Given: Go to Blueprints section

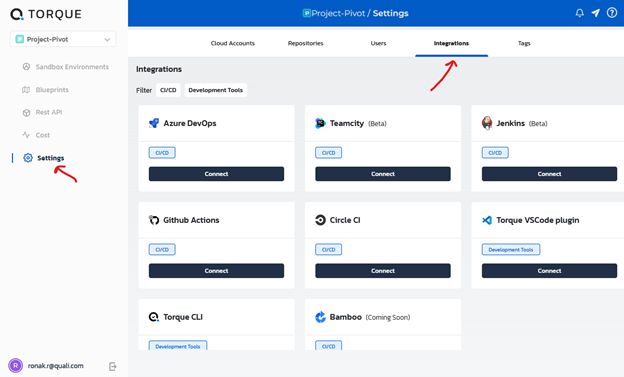Looking at the screenshot, I should pos(52,90).
